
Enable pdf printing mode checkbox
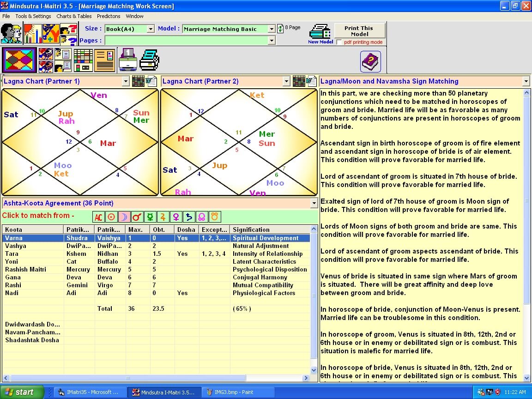click(x=339, y=42)
